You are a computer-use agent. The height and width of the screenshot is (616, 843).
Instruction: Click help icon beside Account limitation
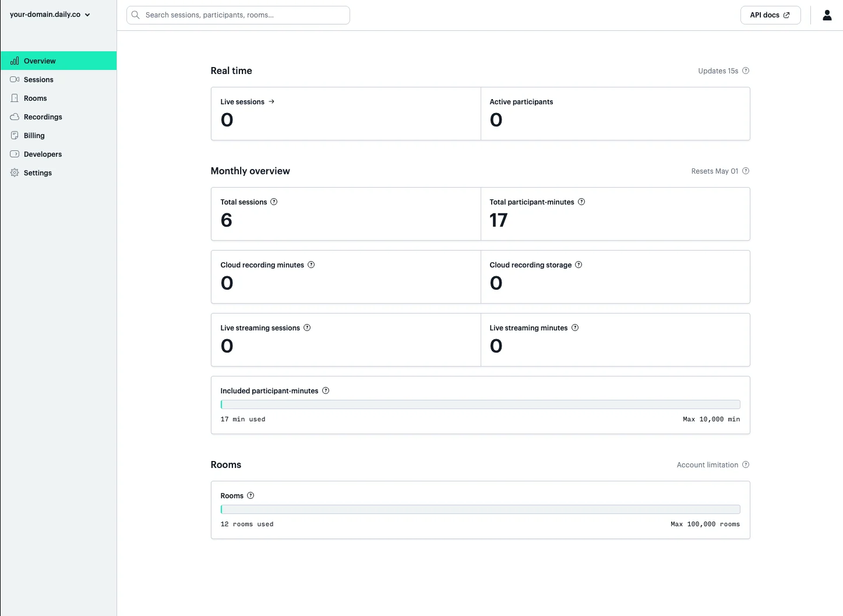click(x=746, y=464)
